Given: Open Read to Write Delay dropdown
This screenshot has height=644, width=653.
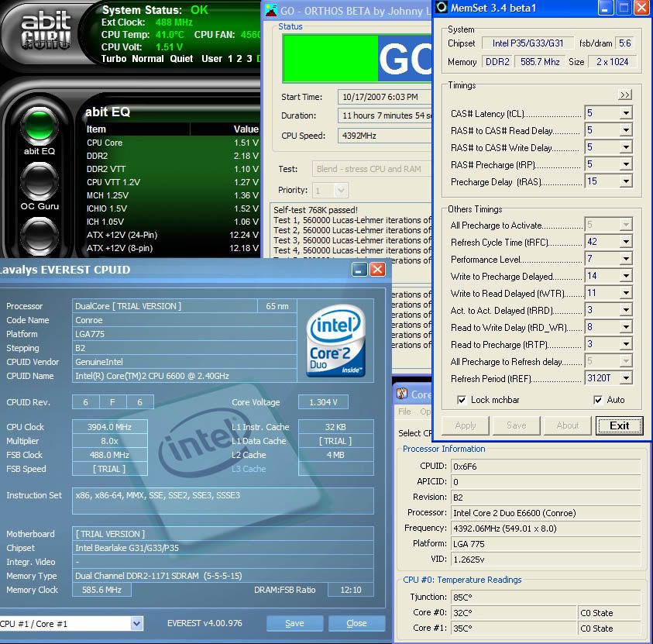Looking at the screenshot, I should pos(626,327).
